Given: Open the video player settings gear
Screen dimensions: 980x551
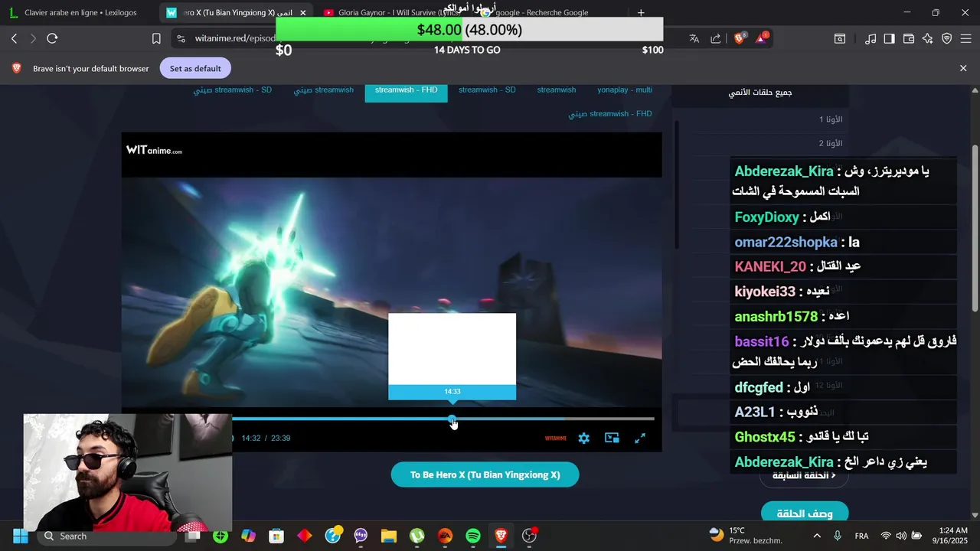Looking at the screenshot, I should pos(584,438).
